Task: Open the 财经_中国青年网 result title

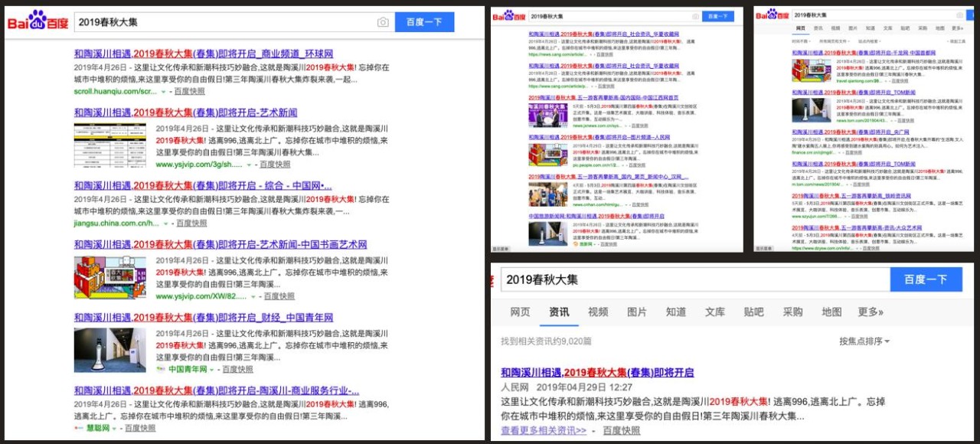Action: coord(204,318)
